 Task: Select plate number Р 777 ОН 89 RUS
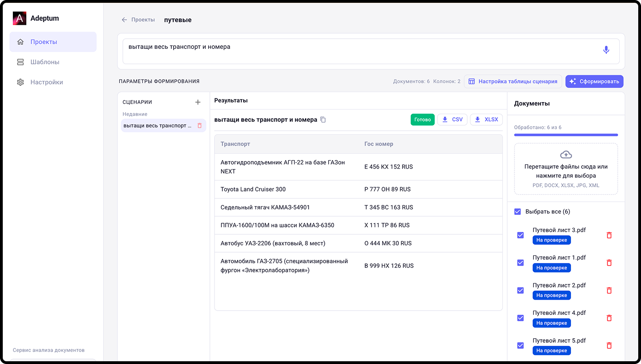tap(387, 189)
